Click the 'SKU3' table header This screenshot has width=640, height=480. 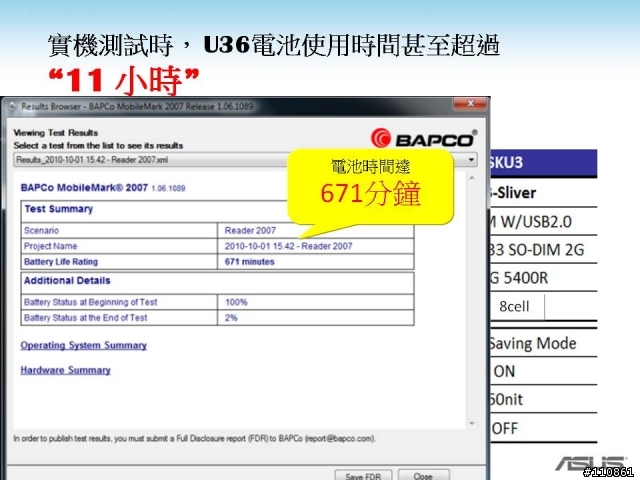tap(544, 163)
